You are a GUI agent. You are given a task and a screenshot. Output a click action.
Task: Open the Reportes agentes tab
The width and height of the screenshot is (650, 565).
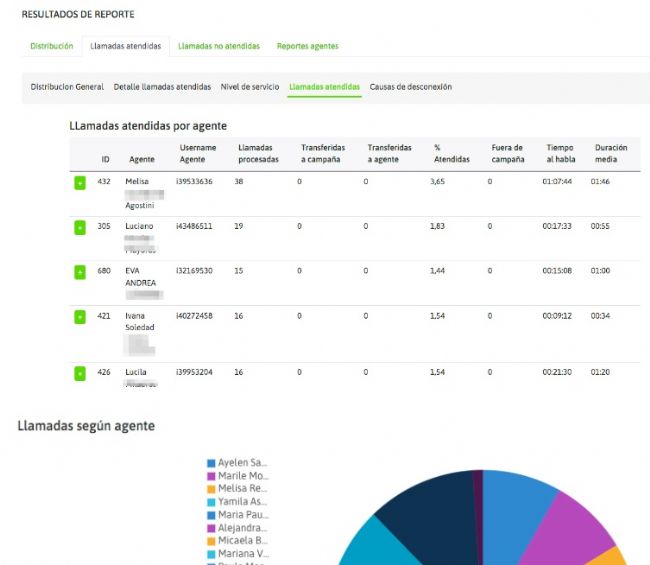308,46
